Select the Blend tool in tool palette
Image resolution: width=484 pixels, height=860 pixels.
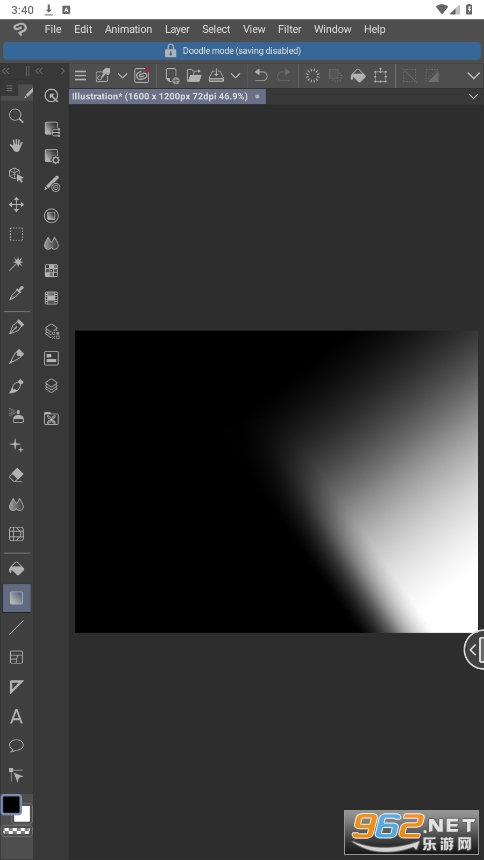point(16,505)
